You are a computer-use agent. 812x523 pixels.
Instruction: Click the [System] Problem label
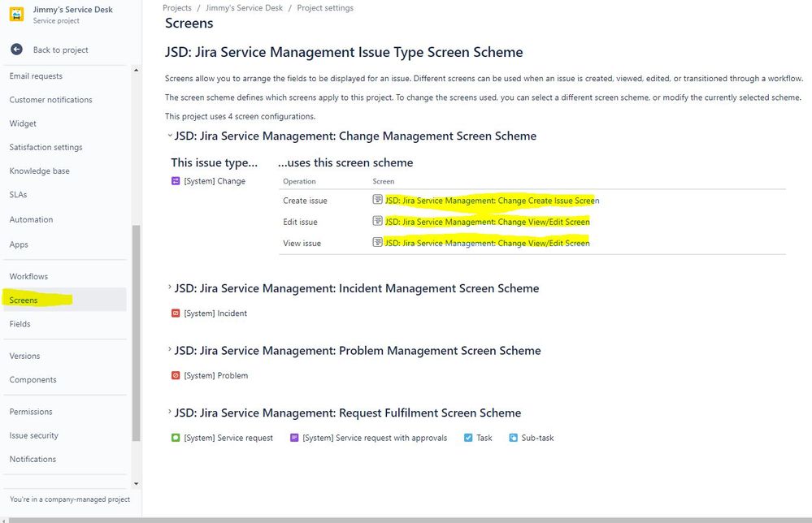tap(216, 375)
